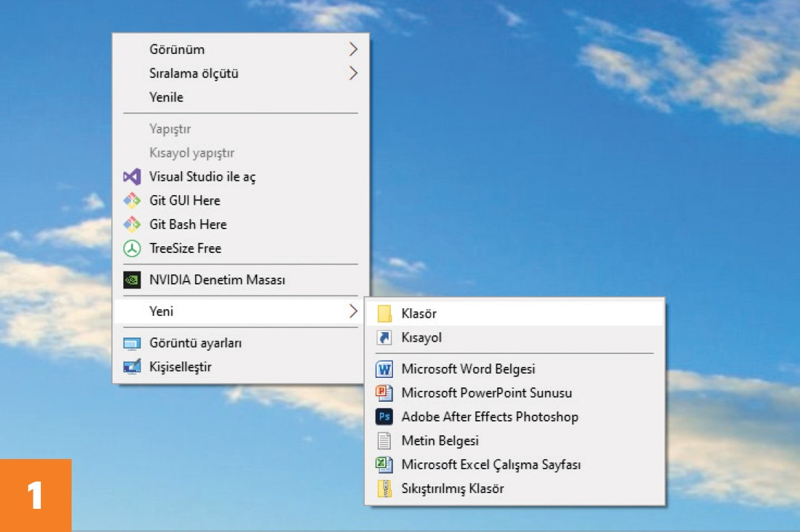Select Git Bash Here entry
The image size is (800, 532).
(241, 224)
